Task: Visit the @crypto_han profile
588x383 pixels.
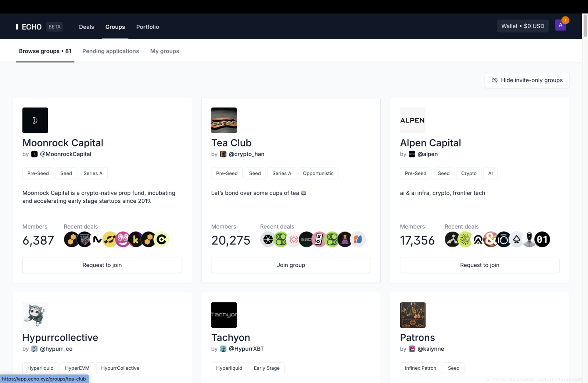Action: [247, 154]
